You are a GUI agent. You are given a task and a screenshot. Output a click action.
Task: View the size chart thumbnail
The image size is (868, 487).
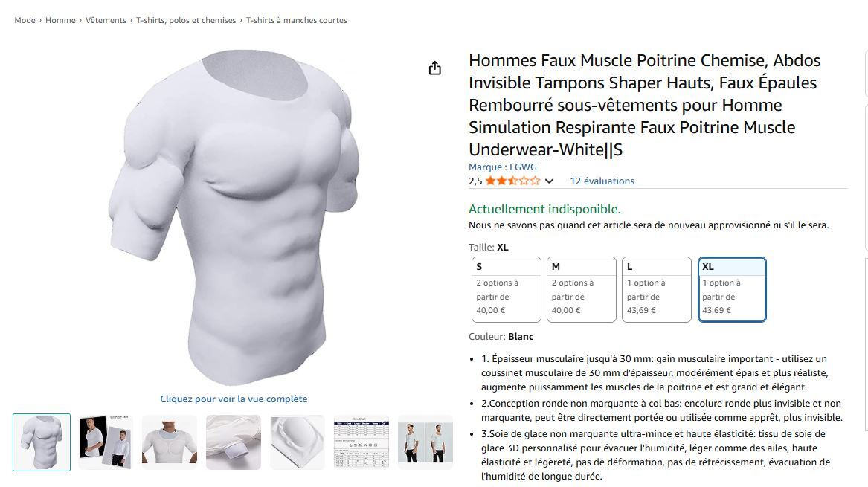(x=361, y=442)
